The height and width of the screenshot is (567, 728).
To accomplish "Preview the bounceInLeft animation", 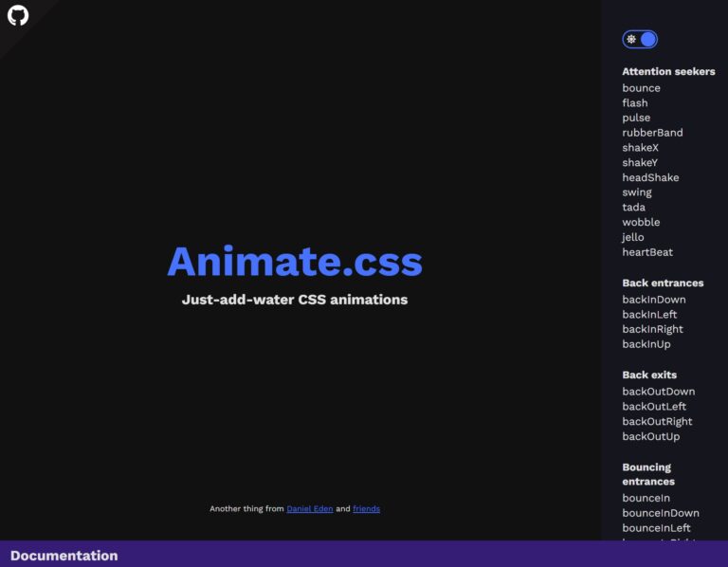I will [656, 528].
